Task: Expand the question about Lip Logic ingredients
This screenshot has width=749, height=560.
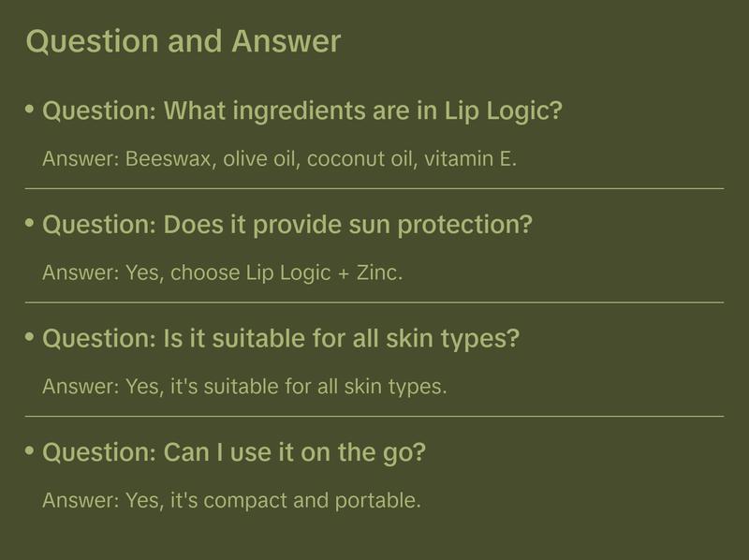Action: (302, 111)
